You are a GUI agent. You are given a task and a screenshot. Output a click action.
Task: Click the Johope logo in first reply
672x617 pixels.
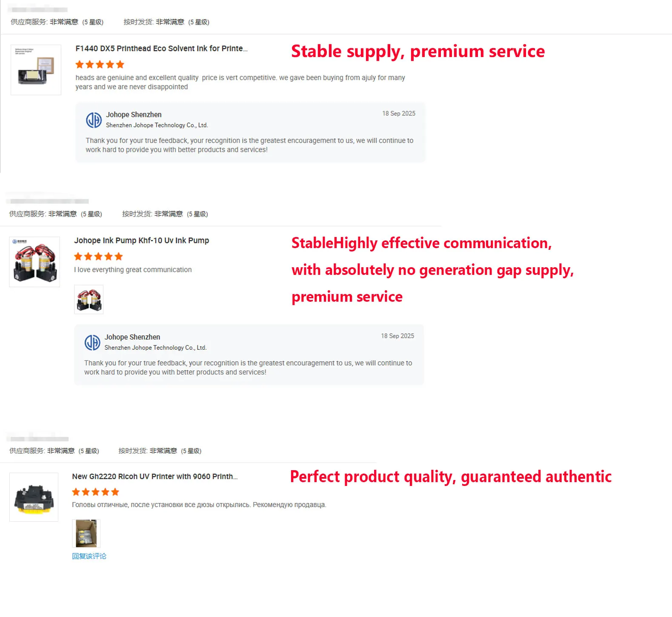(x=94, y=120)
